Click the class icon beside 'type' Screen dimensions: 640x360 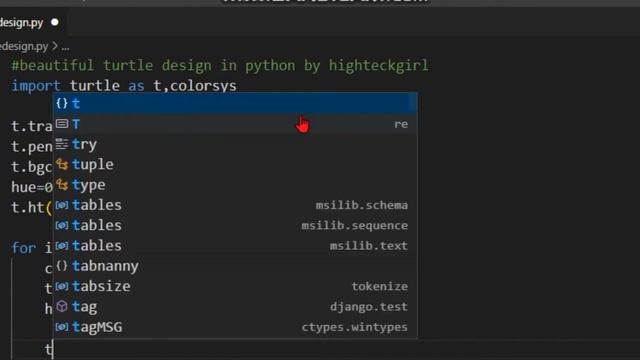(62, 185)
